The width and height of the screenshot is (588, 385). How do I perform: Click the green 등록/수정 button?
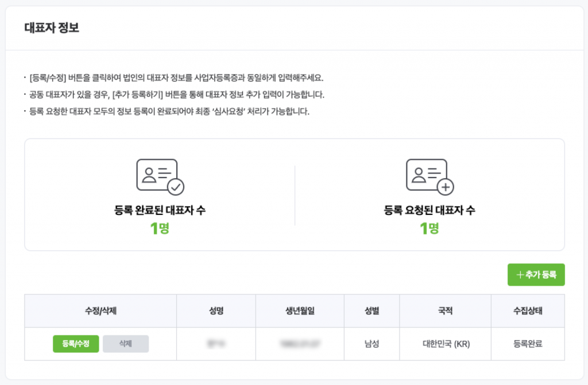pos(76,344)
